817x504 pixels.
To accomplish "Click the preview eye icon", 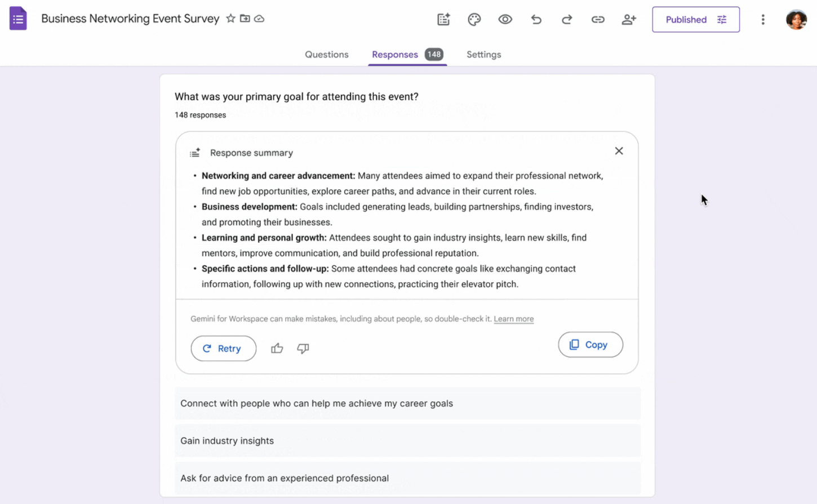I will (x=505, y=19).
